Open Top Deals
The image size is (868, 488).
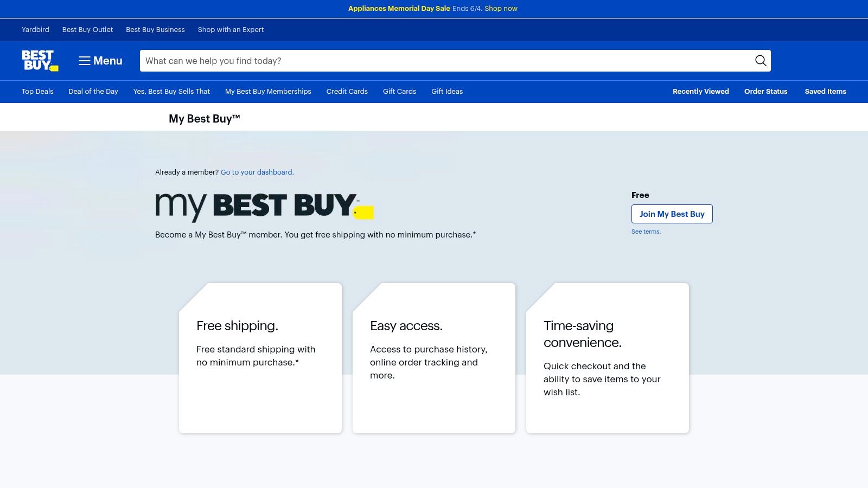click(x=37, y=92)
